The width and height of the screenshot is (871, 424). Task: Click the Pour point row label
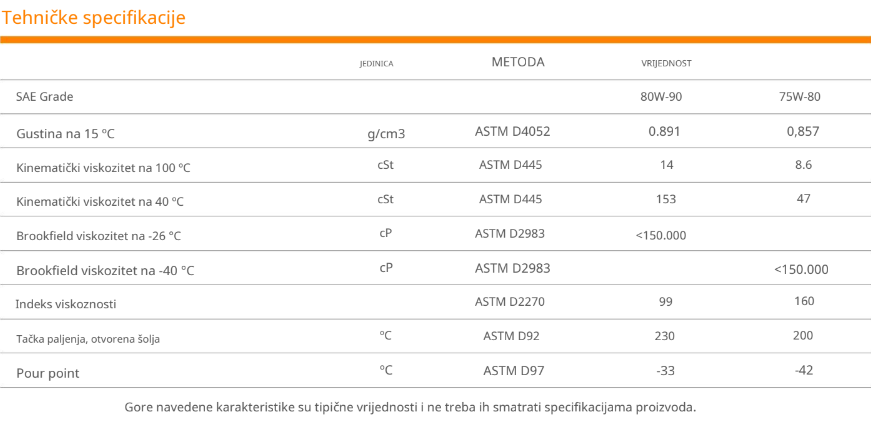[48, 373]
